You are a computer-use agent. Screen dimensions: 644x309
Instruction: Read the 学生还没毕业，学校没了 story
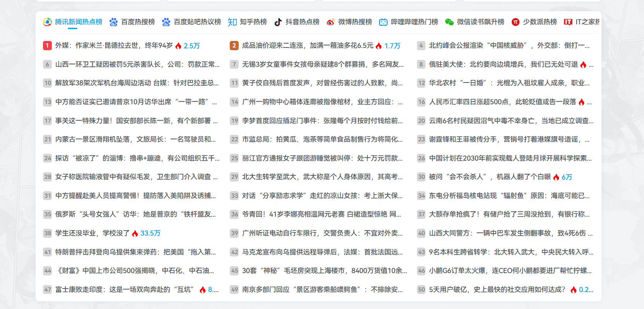(x=92, y=233)
